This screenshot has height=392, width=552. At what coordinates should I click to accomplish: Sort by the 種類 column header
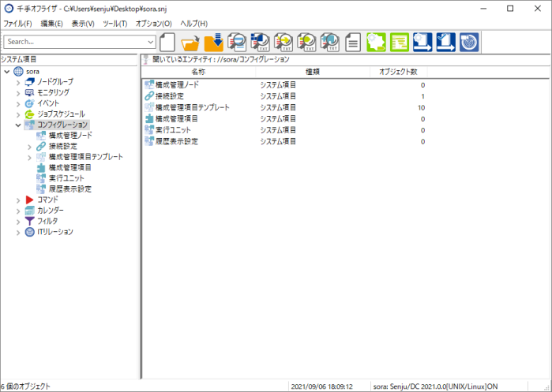tap(313, 72)
